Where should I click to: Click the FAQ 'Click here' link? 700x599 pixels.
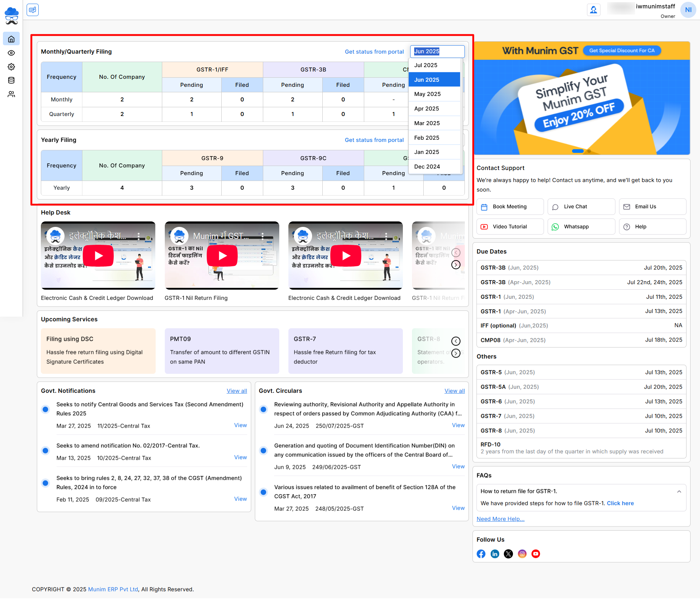click(x=620, y=503)
